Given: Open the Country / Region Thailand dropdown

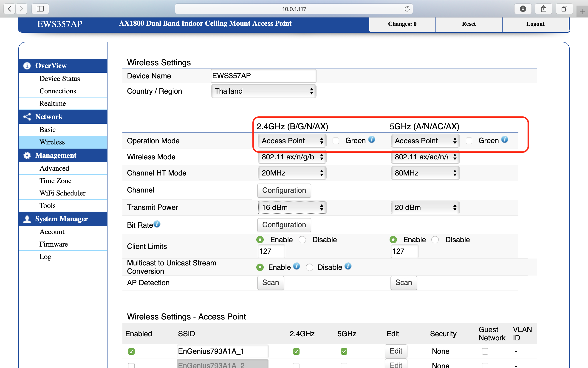Looking at the screenshot, I should (x=264, y=91).
